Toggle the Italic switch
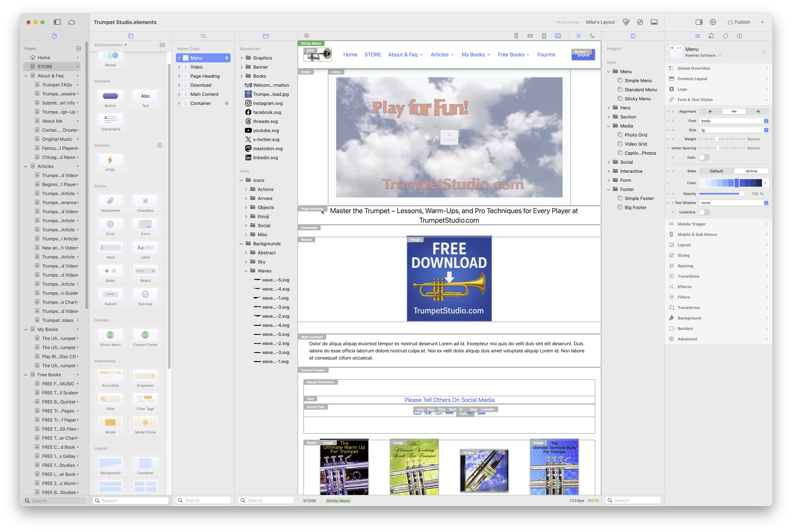 coord(704,157)
